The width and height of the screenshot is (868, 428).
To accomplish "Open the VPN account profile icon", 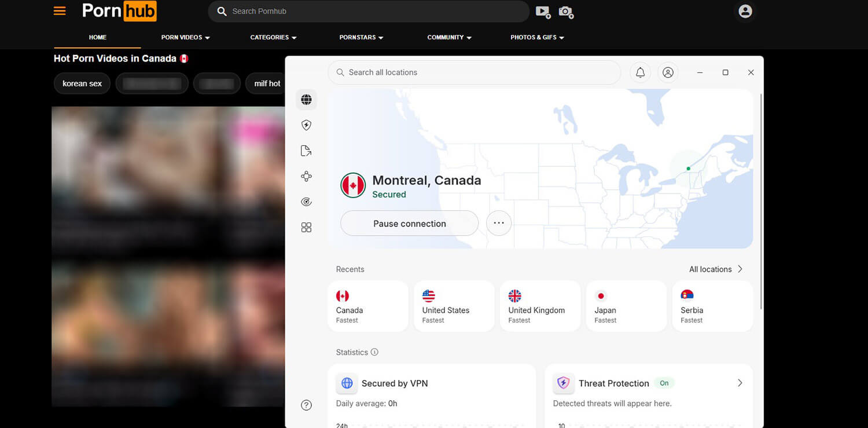I will coord(668,72).
